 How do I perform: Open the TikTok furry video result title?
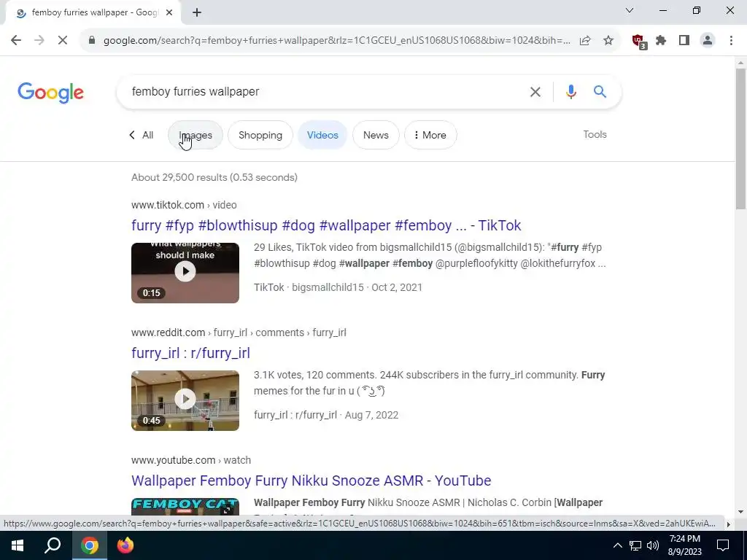coord(326,225)
